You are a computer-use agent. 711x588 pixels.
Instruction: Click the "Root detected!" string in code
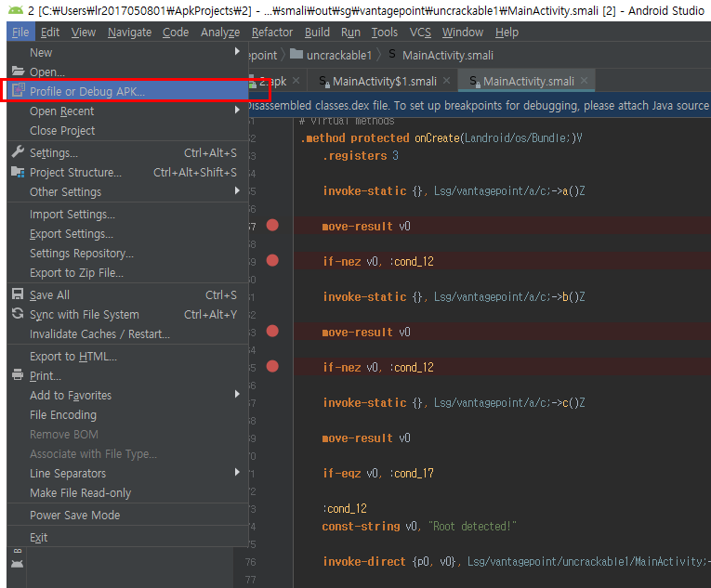[x=472, y=527]
